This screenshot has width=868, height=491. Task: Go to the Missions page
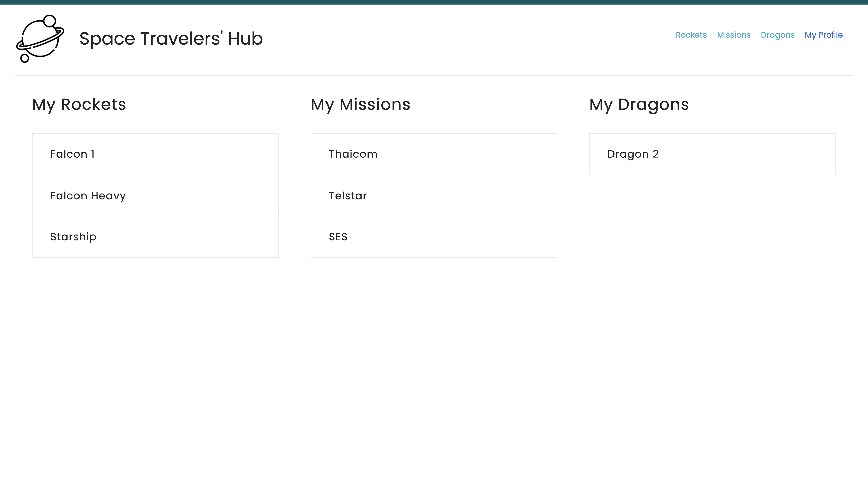click(733, 35)
